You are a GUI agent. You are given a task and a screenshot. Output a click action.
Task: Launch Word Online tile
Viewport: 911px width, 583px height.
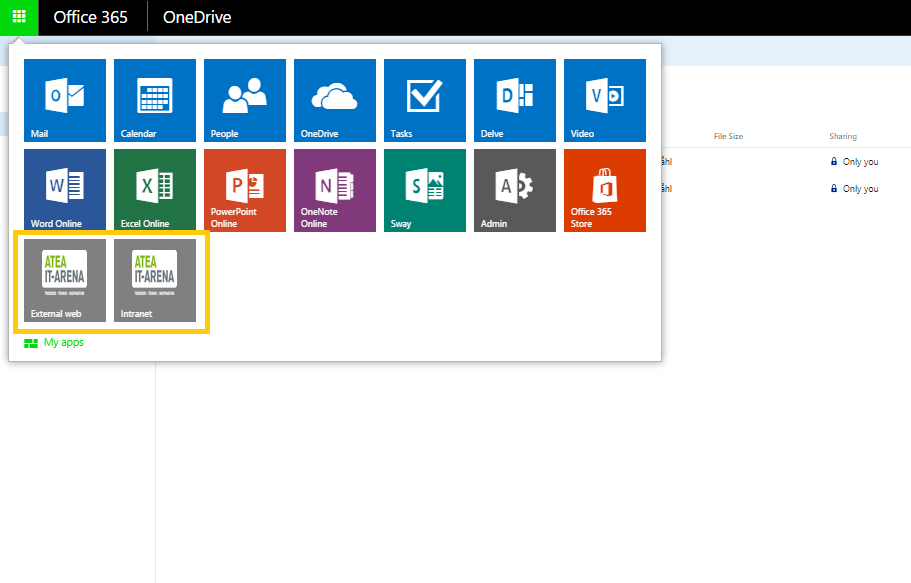[x=65, y=190]
